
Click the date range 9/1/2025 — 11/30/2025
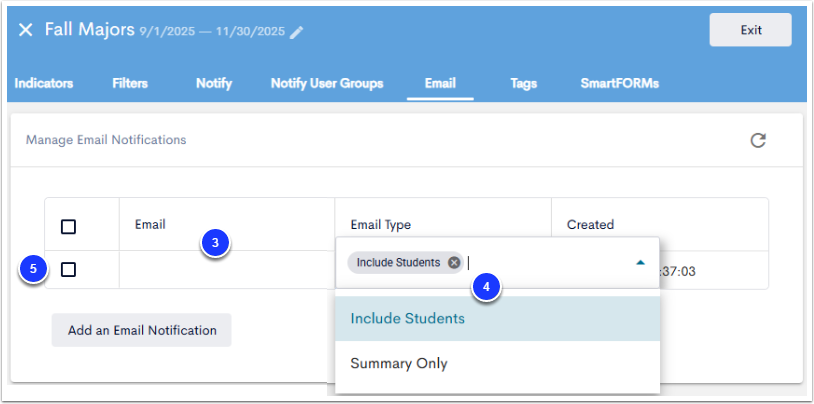(212, 32)
